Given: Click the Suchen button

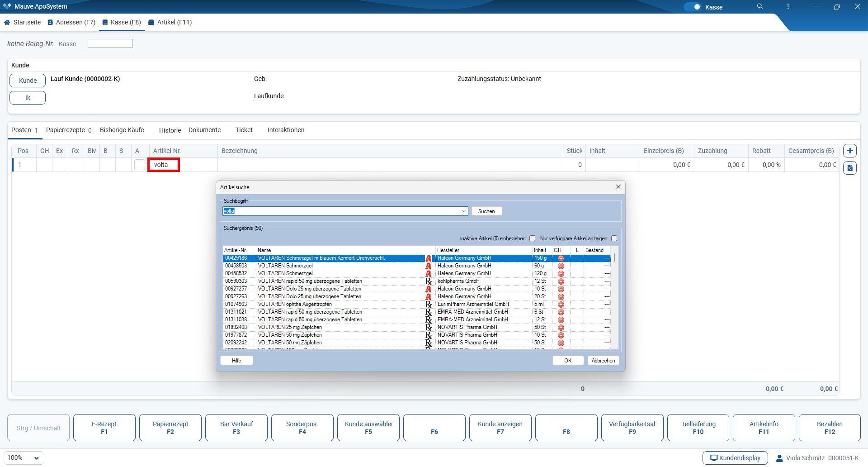Looking at the screenshot, I should [486, 211].
